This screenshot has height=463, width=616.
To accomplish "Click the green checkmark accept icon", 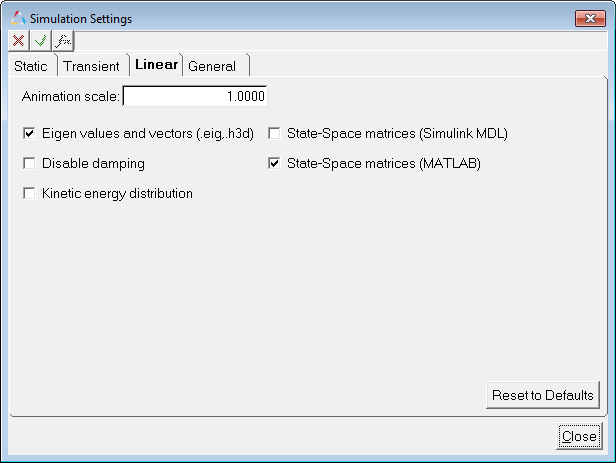I will coord(41,41).
